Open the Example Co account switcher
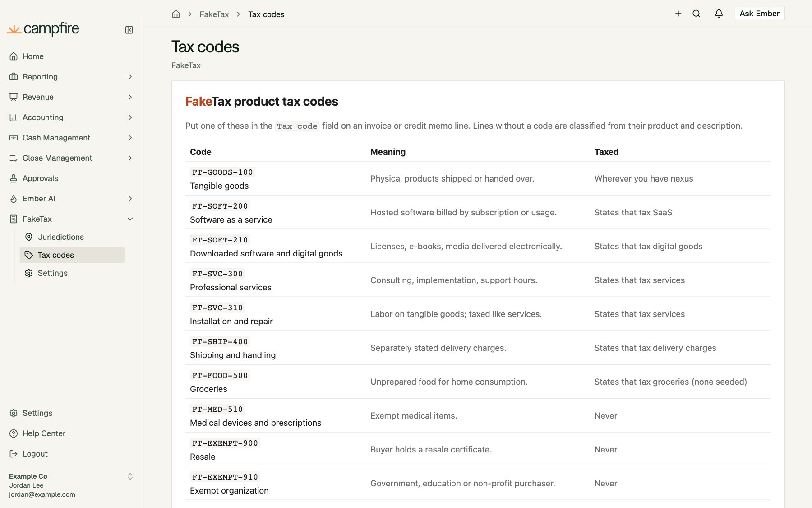812x508 pixels. coord(71,485)
